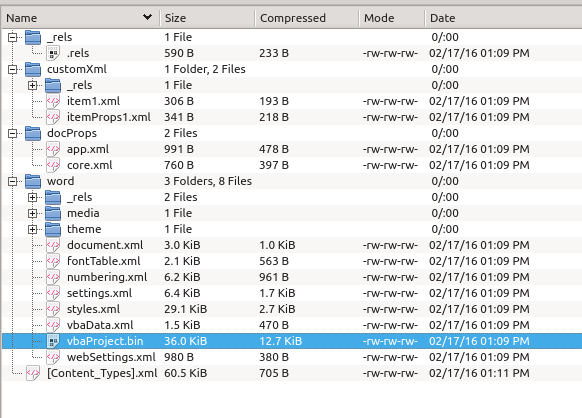582x418 pixels.
Task: Toggle sort arrow in Name header
Action: 147,17
